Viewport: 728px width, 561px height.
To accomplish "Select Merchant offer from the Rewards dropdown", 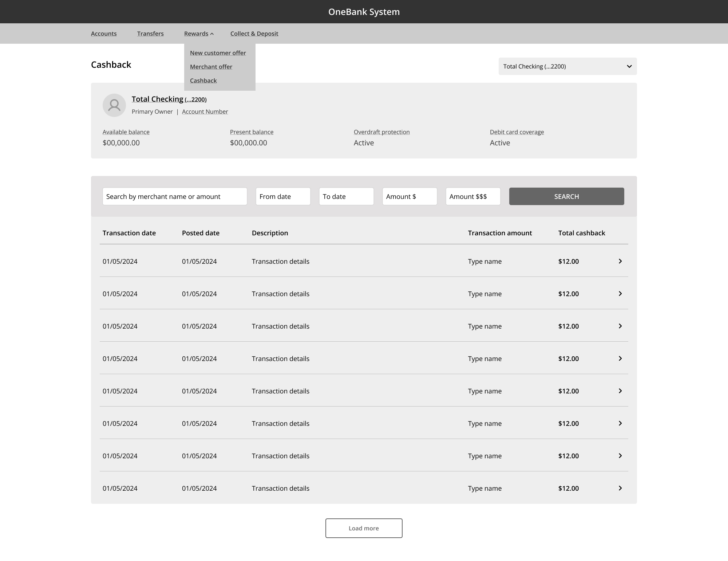I will 211,67.
